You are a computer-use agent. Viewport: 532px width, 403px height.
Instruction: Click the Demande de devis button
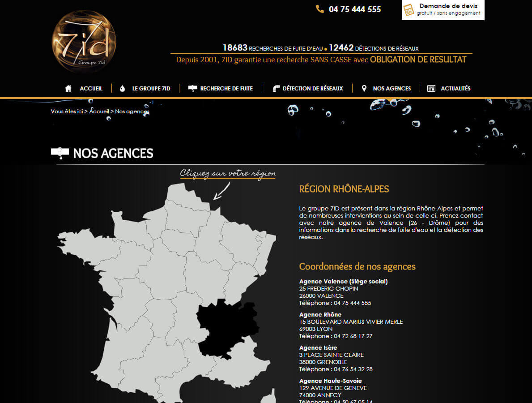click(443, 10)
